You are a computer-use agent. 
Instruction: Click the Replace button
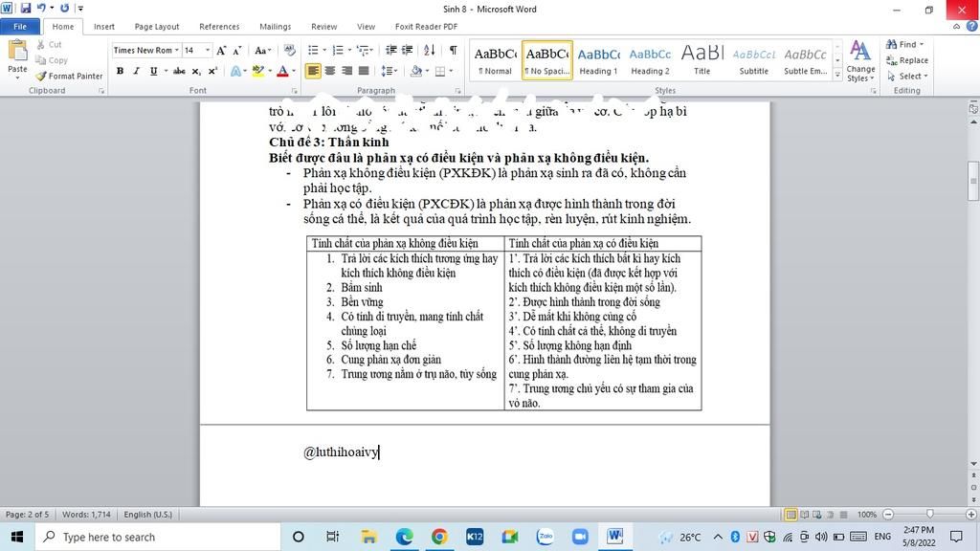pos(907,60)
